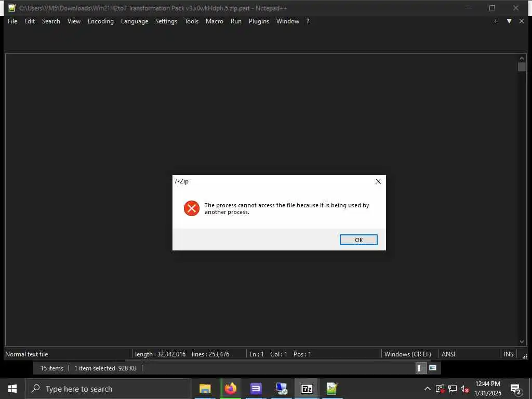Click the vertical scrollbar thumb

(x=522, y=67)
